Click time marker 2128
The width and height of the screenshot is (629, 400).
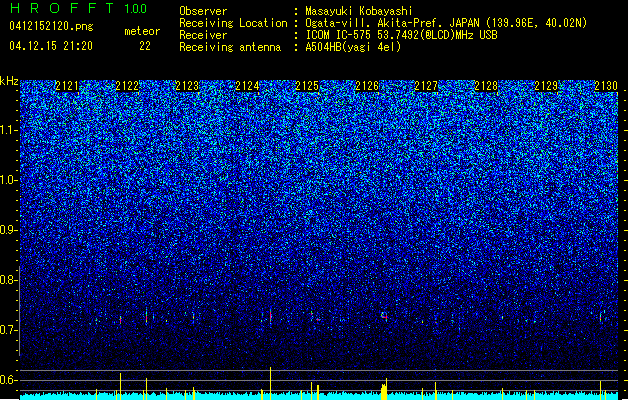486,86
